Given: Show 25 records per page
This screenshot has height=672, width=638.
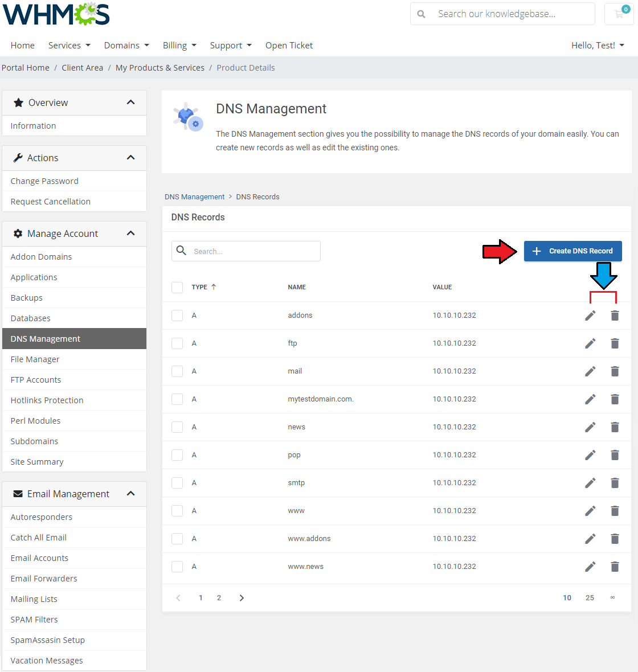Looking at the screenshot, I should 590,598.
